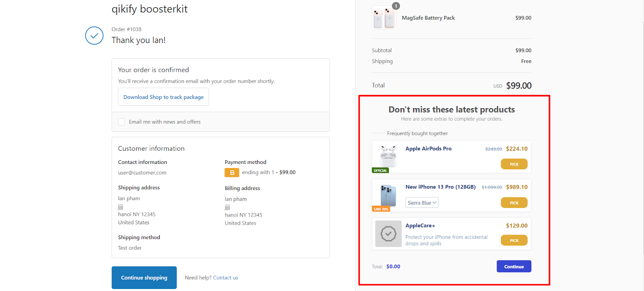Click the MagSafe Battery Pack item name
Image resolution: width=644 pixels, height=291 pixels.
point(428,18)
